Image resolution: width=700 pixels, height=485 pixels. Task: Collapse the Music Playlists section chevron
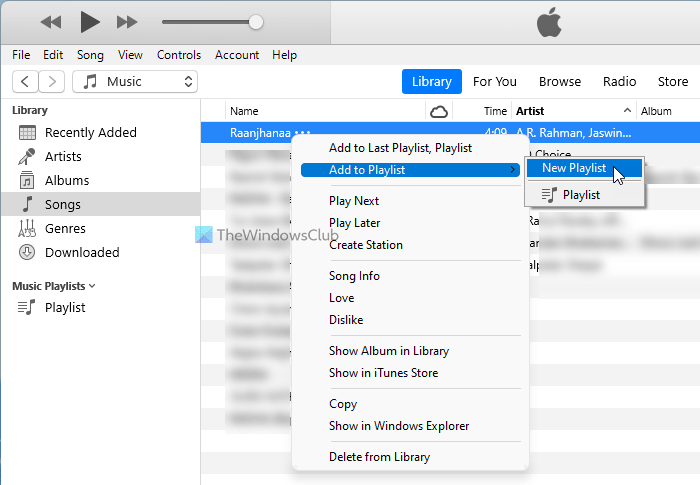(x=92, y=286)
